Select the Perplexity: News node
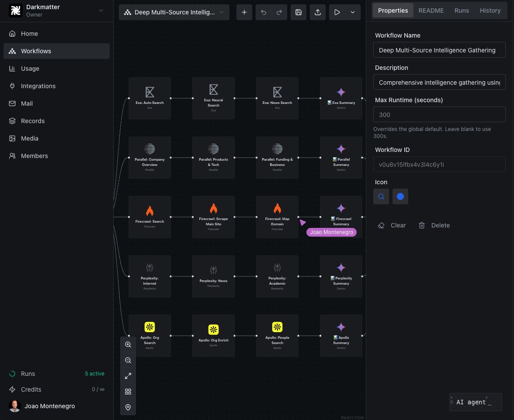Viewport: 514px width, 420px height. click(x=213, y=276)
